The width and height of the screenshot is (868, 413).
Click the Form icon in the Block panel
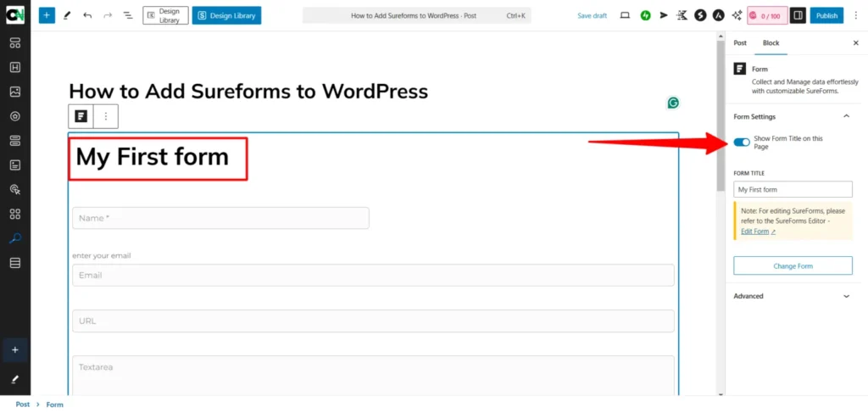click(739, 70)
